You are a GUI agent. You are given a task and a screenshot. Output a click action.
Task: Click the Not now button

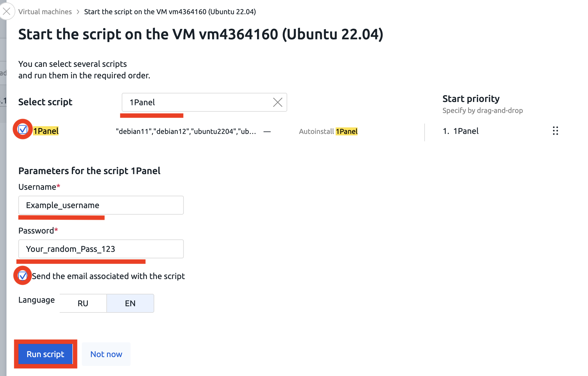tap(106, 354)
